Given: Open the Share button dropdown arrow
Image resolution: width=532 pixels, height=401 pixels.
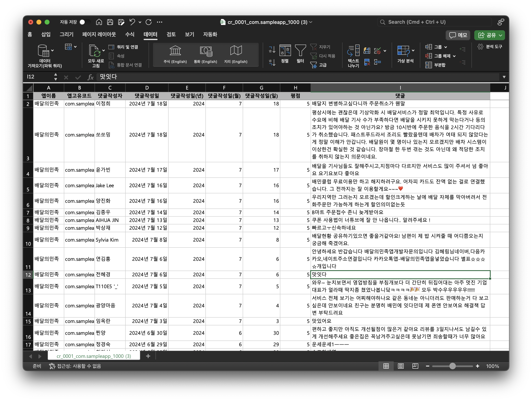Looking at the screenshot, I should tap(501, 35).
